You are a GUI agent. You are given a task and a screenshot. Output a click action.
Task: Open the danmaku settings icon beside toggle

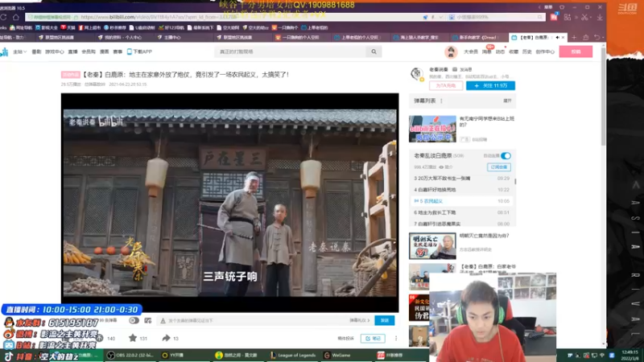148,320
